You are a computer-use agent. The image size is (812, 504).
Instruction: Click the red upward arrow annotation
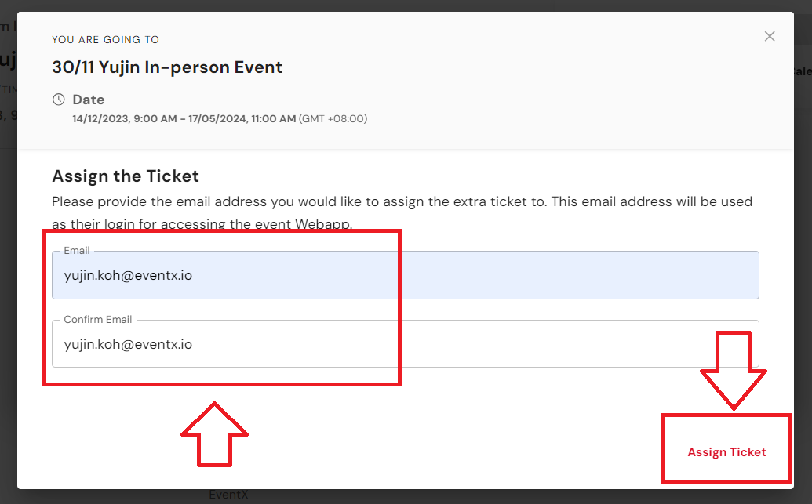(214, 434)
